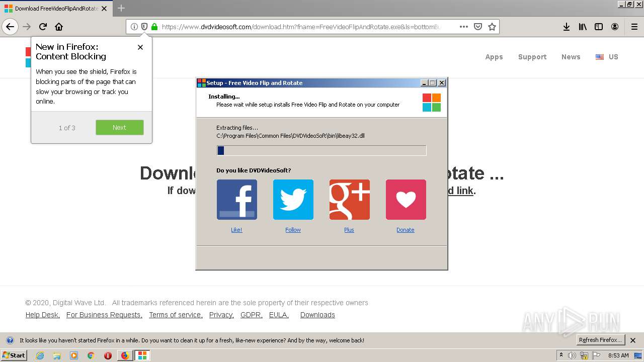Save page to Pocket icon
The image size is (644, 362).
[x=478, y=27]
